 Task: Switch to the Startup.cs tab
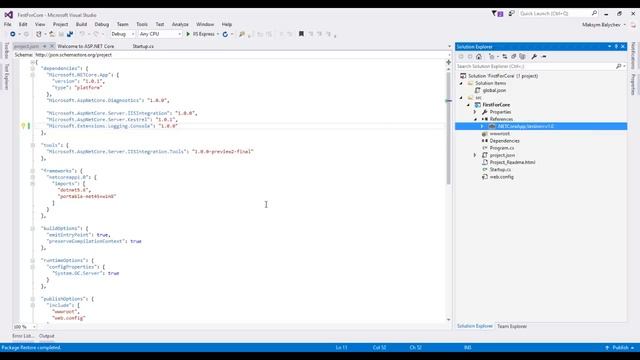[143, 46]
